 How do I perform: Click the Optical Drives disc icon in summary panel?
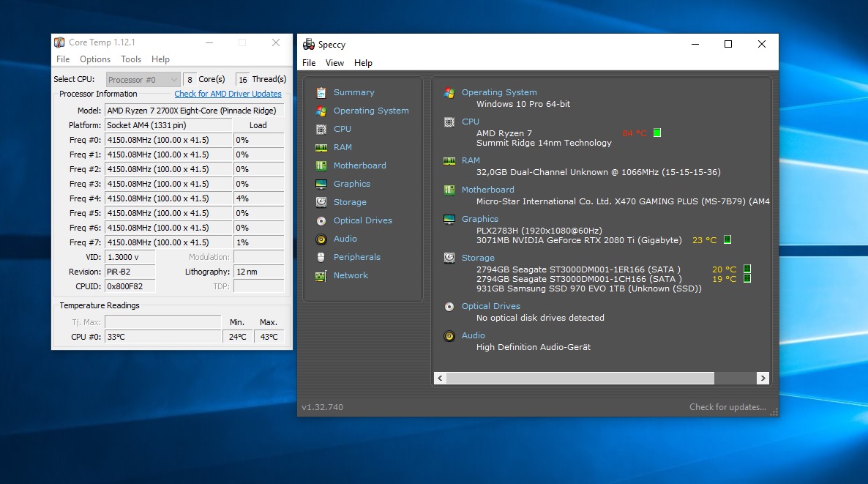click(x=449, y=306)
